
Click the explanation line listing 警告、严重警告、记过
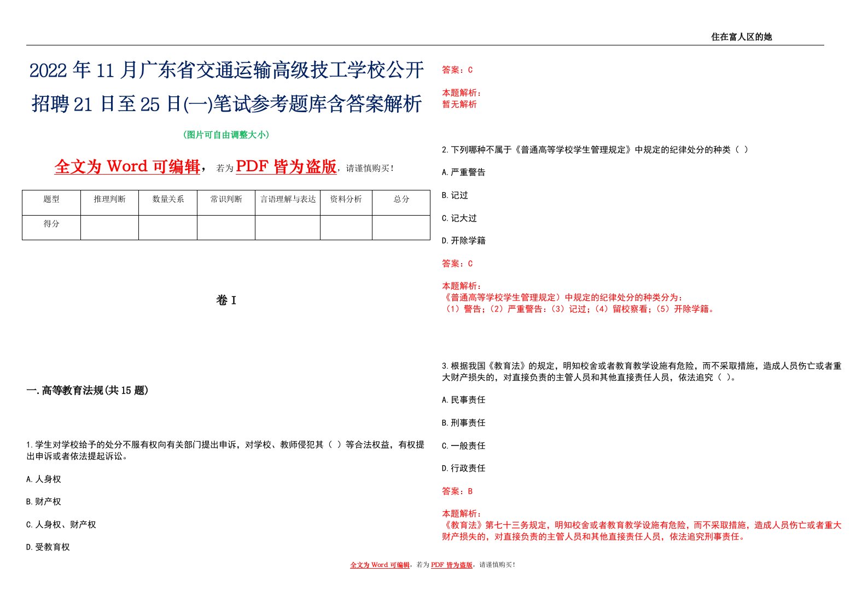pos(579,309)
